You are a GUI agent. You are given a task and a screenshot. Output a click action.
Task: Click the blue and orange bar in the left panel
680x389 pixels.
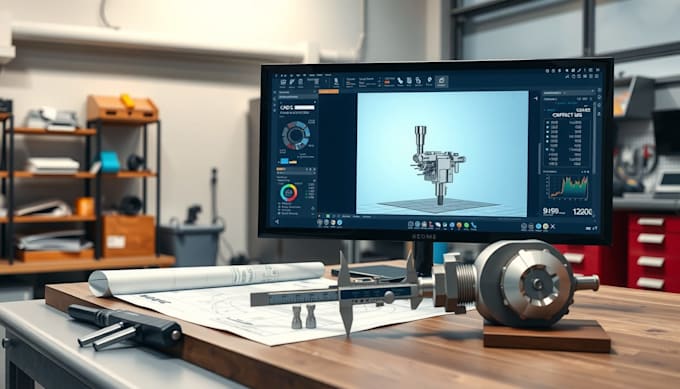288,162
